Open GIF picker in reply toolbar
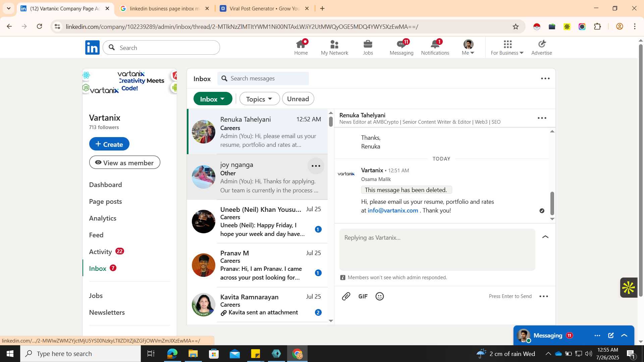Viewport: 644px width, 362px height. point(363,296)
